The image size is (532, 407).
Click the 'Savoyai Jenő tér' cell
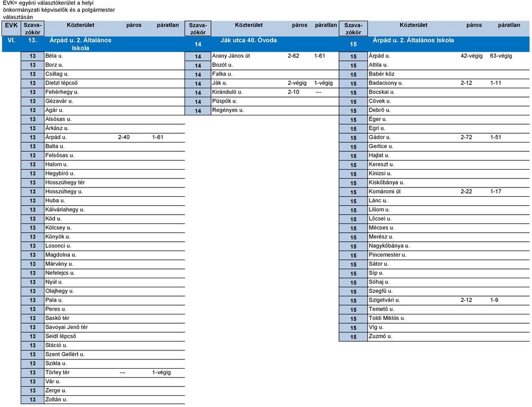[x=66, y=327]
